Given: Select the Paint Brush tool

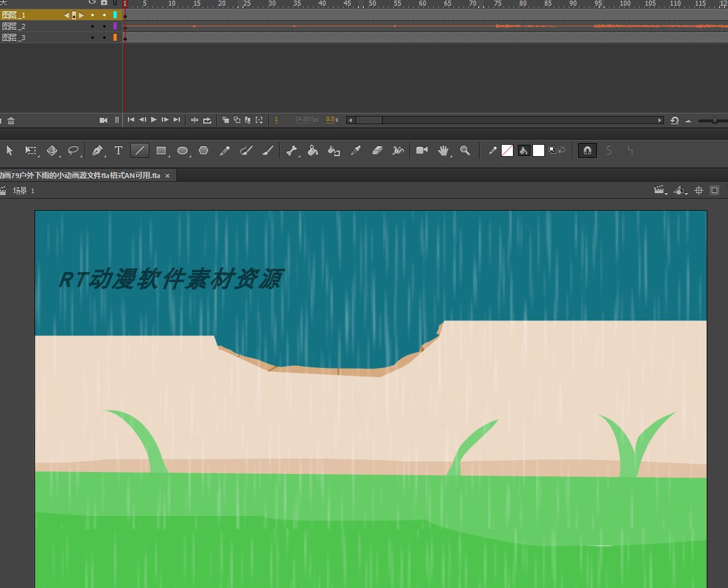Looking at the screenshot, I should point(246,150).
